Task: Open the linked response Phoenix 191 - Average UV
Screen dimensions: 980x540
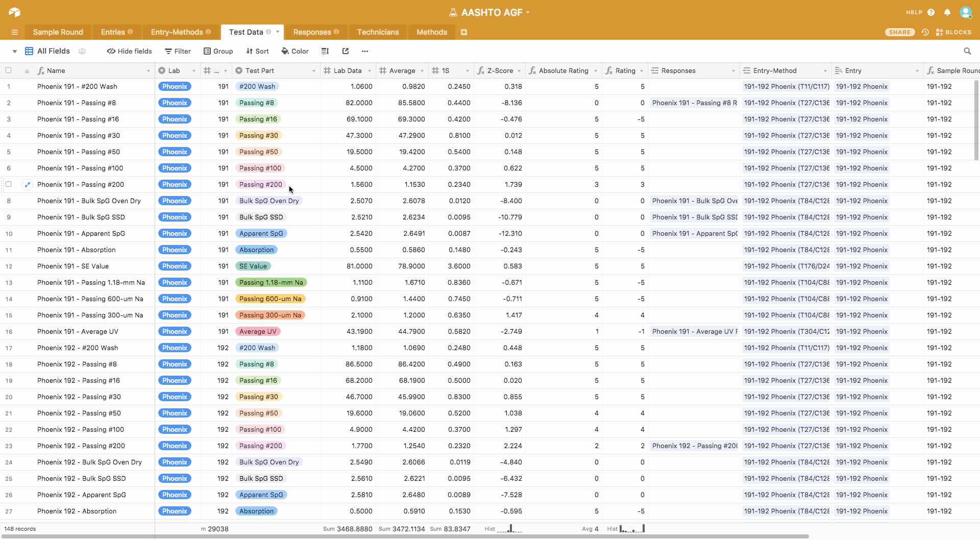Action: 695,331
